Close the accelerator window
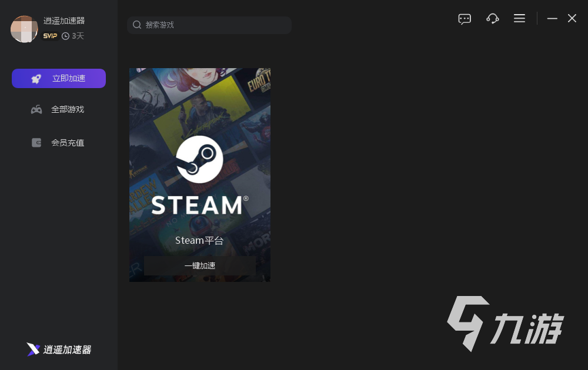The image size is (588, 370). pyautogui.click(x=572, y=19)
